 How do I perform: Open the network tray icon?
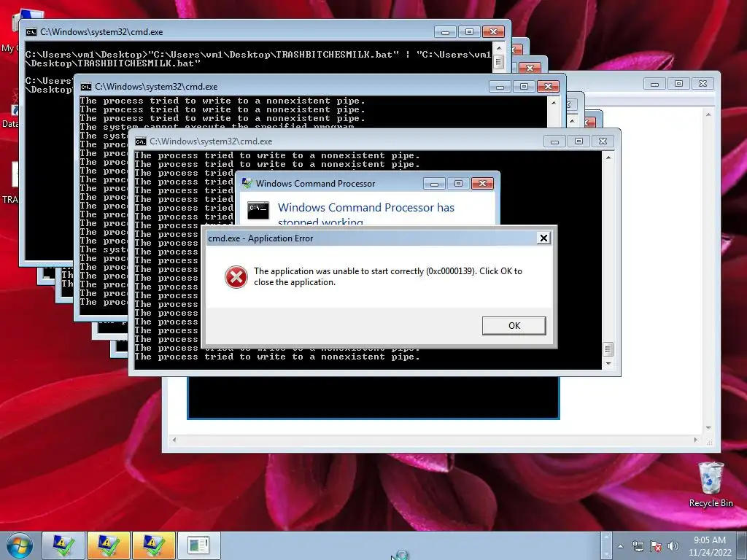click(x=638, y=546)
